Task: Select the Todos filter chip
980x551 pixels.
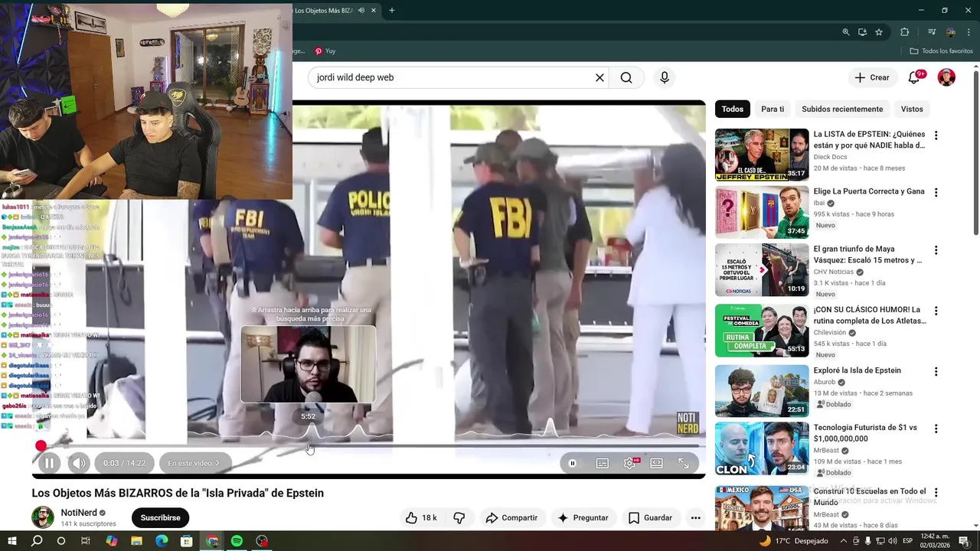Action: tap(733, 109)
